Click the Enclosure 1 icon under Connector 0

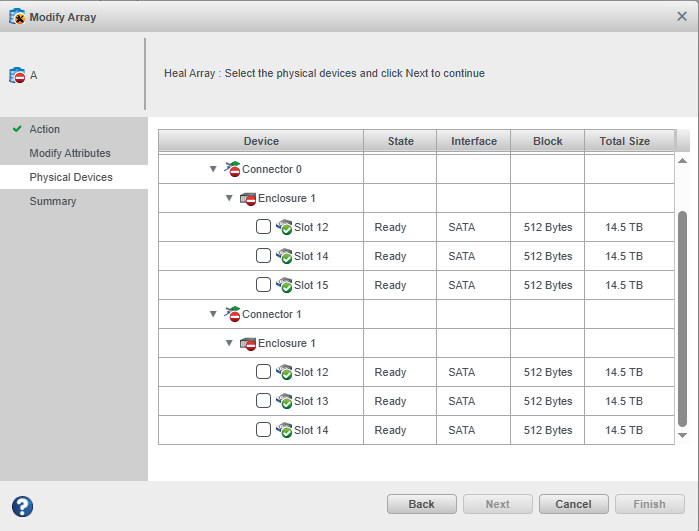(248, 198)
